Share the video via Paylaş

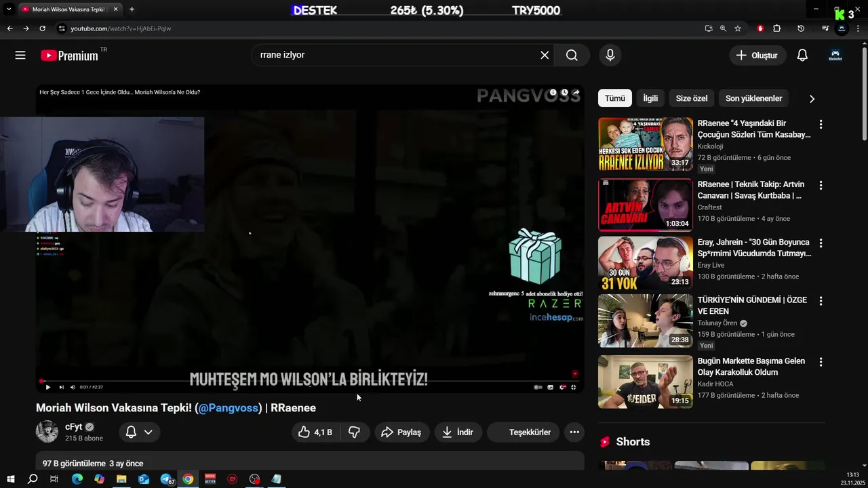pyautogui.click(x=401, y=432)
